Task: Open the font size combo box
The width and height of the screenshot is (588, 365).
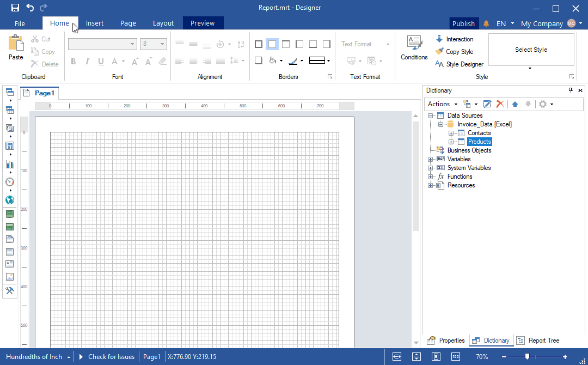Action: coord(153,44)
